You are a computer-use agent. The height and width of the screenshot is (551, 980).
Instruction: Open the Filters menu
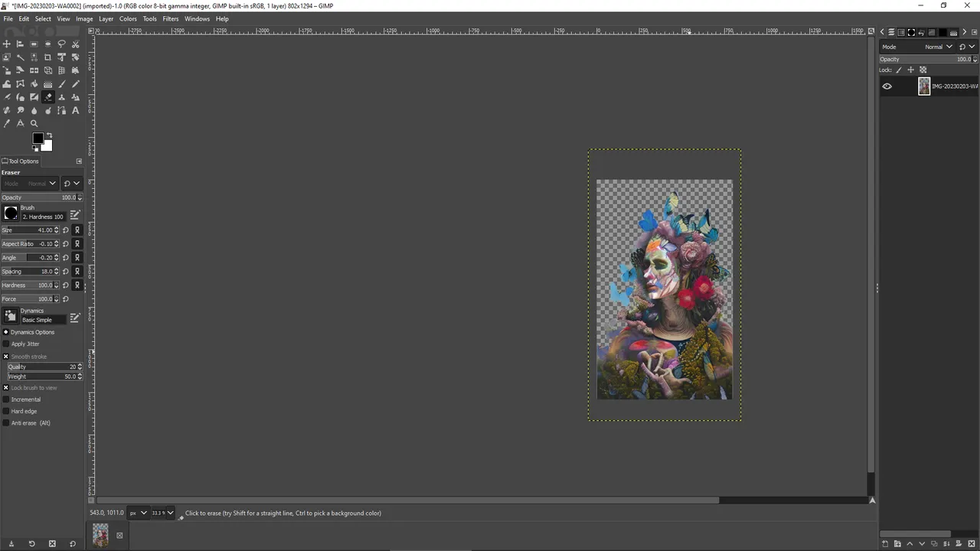[171, 18]
